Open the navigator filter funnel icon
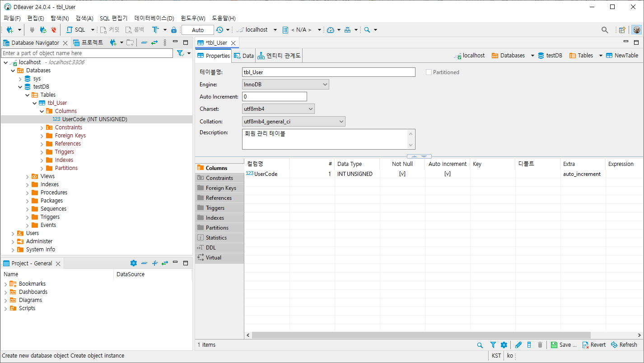This screenshot has height=363, width=644. pos(180,53)
